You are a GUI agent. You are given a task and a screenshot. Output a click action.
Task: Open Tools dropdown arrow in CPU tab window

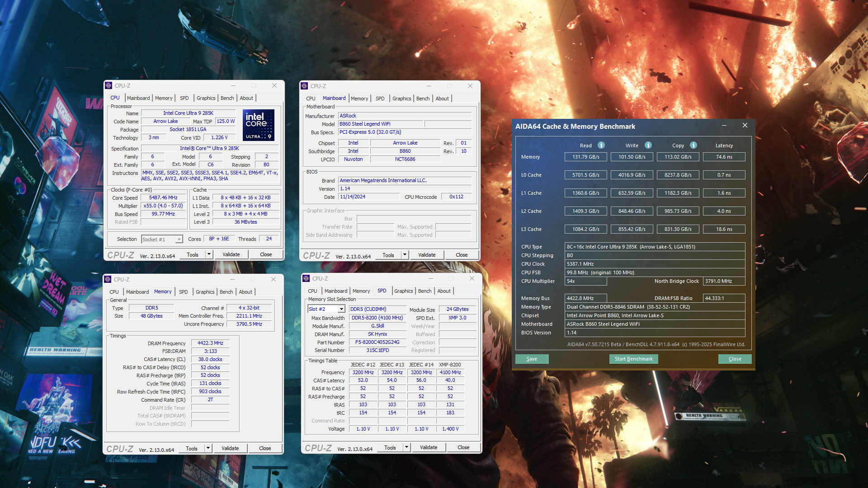click(x=209, y=254)
